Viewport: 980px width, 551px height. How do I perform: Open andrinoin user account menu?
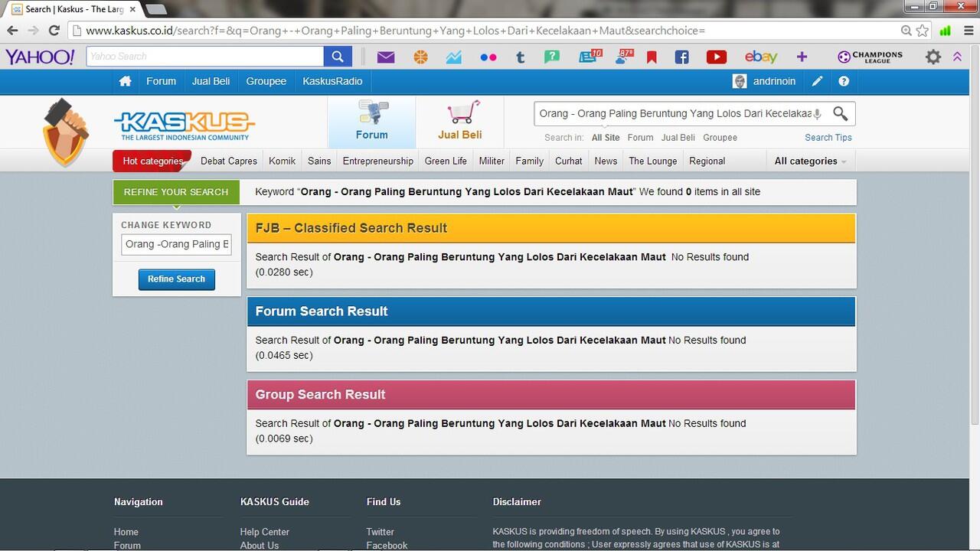click(765, 81)
